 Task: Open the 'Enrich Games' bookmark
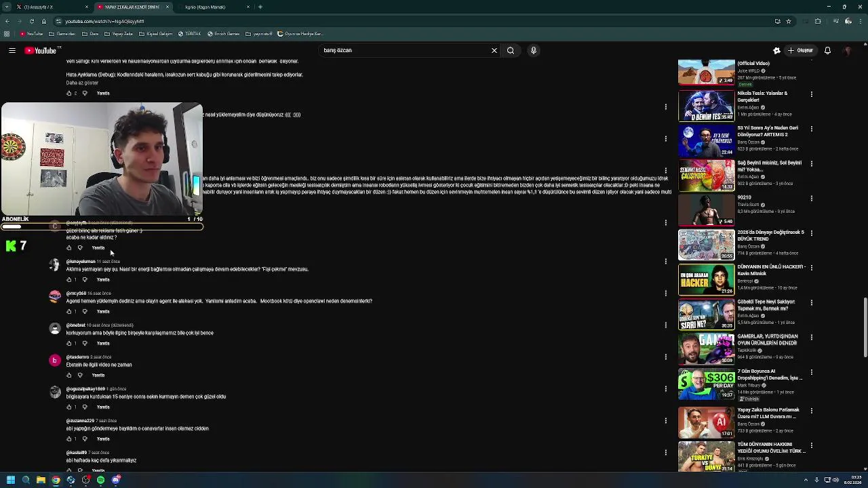point(224,34)
